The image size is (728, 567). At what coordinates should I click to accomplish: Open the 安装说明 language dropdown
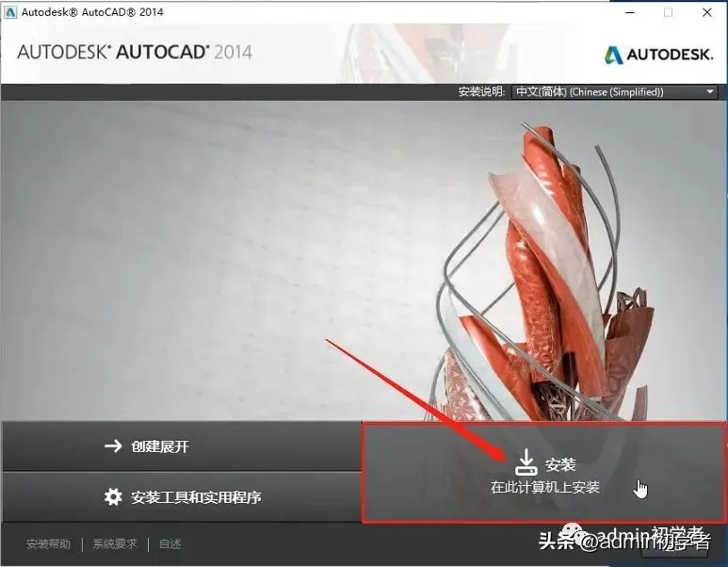pos(614,92)
